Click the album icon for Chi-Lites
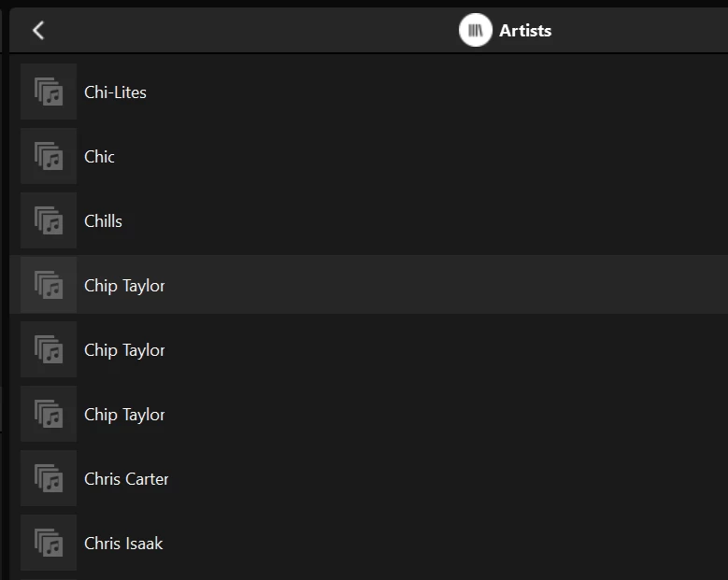 49,92
